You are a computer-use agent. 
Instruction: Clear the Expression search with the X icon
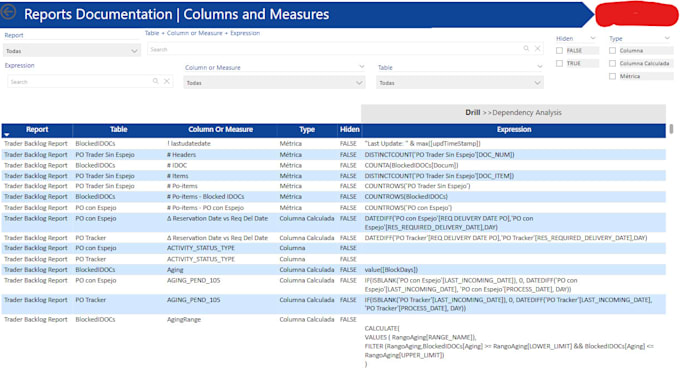pyautogui.click(x=167, y=81)
